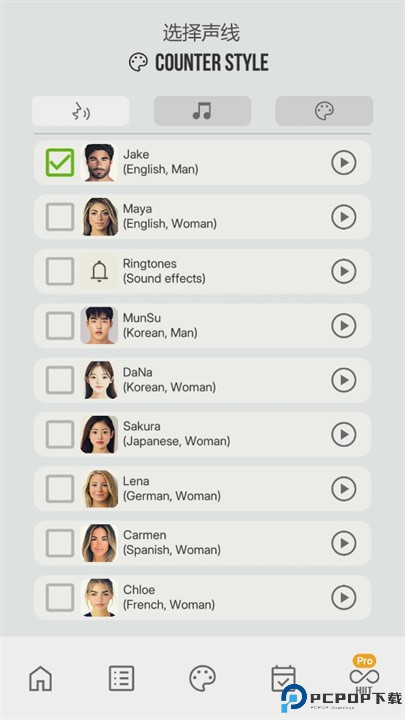The height and width of the screenshot is (720, 405).
Task: Open the calendar checkmark icon
Action: [x=283, y=678]
